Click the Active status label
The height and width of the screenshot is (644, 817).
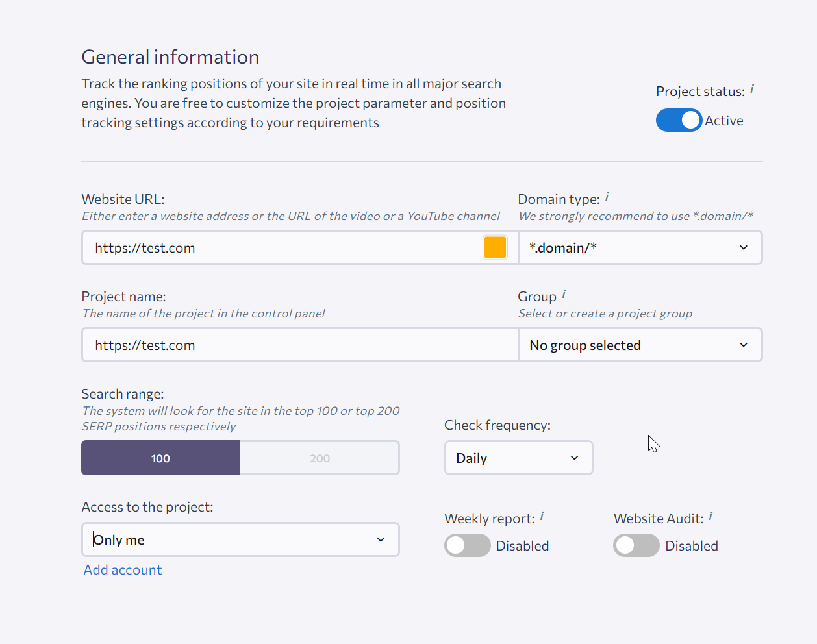(x=724, y=121)
